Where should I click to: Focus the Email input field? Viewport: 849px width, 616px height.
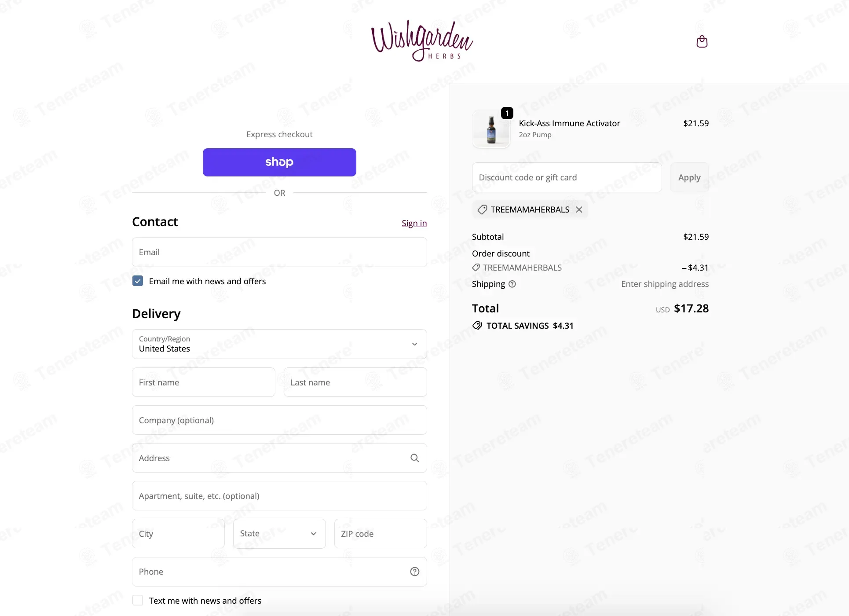(x=279, y=252)
